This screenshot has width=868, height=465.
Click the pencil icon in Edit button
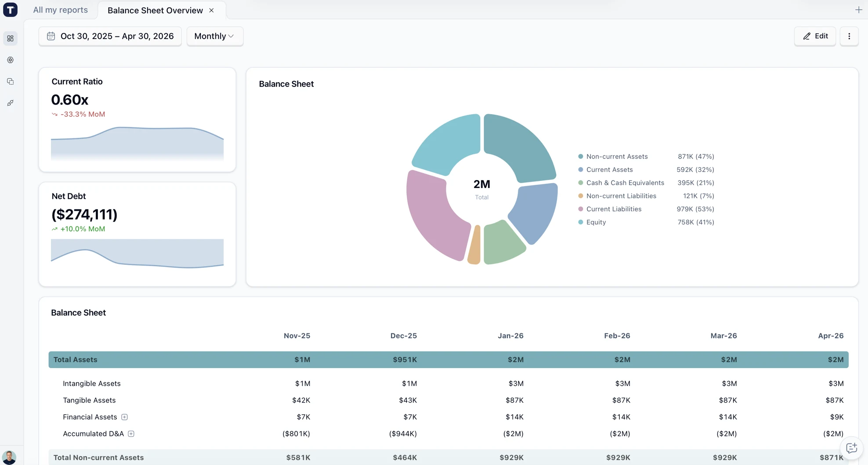pos(807,36)
